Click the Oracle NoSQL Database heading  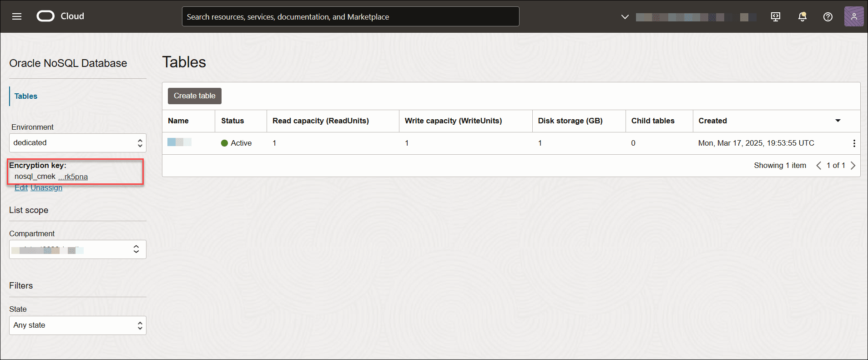coord(68,63)
